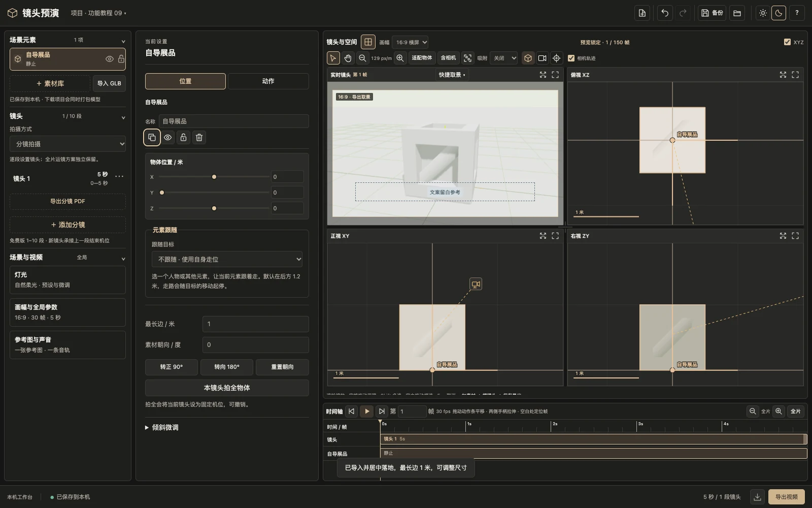Zoom in the viewport scale

pyautogui.click(x=400, y=58)
